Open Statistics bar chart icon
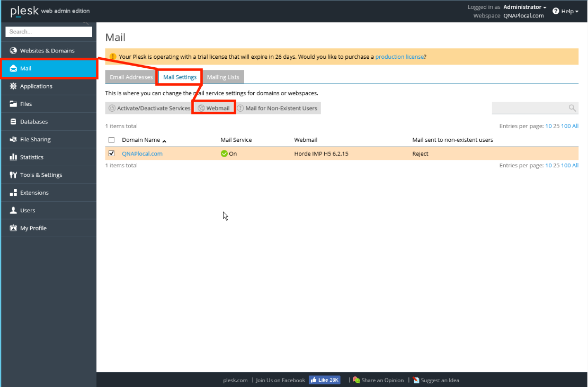This screenshot has width=588, height=387. click(x=13, y=157)
